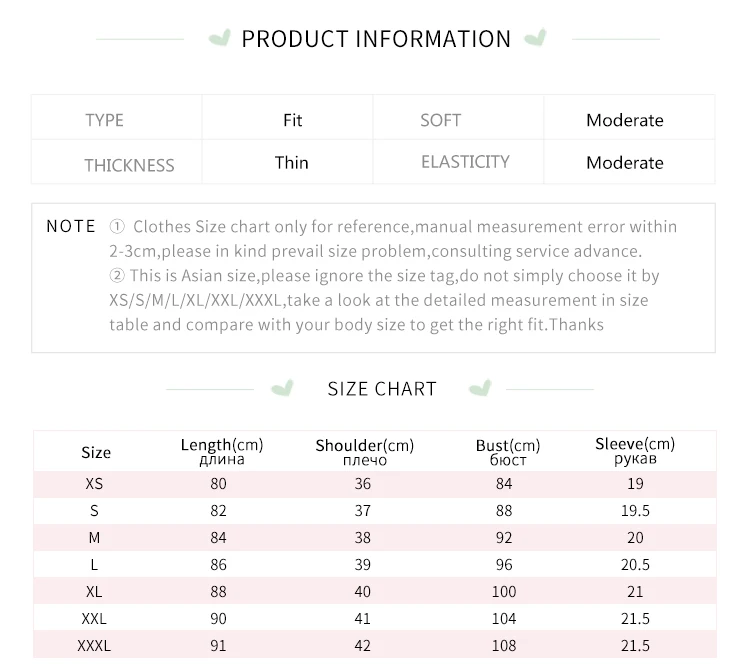Click the bust value 100 for XL

(504, 592)
